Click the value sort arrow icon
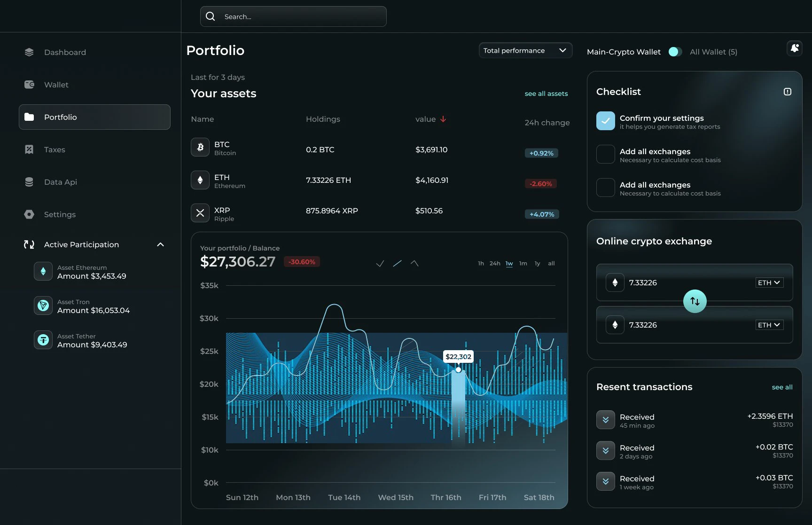Viewport: 812px width, 525px height. pyautogui.click(x=443, y=119)
